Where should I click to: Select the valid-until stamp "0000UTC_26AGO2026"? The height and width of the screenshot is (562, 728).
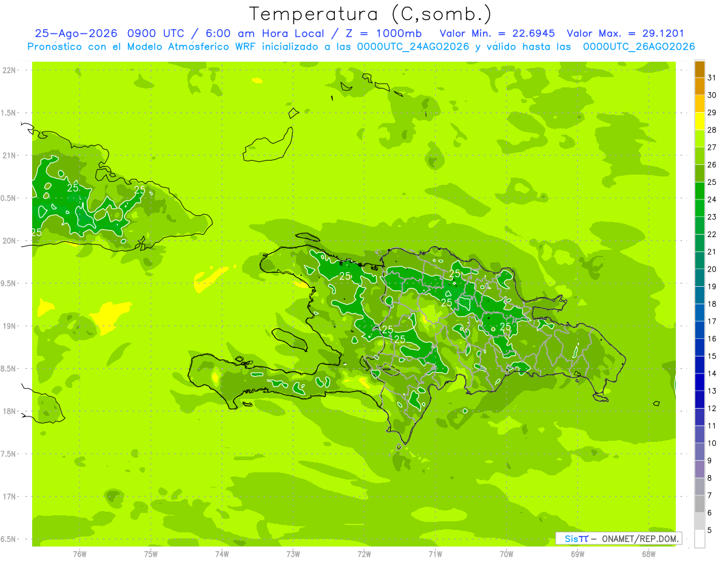click(639, 47)
